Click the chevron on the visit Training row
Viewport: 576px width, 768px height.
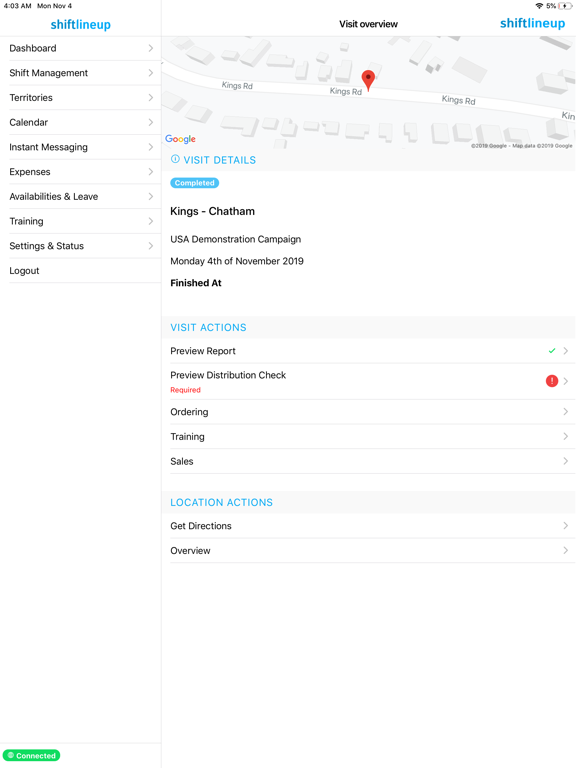566,436
